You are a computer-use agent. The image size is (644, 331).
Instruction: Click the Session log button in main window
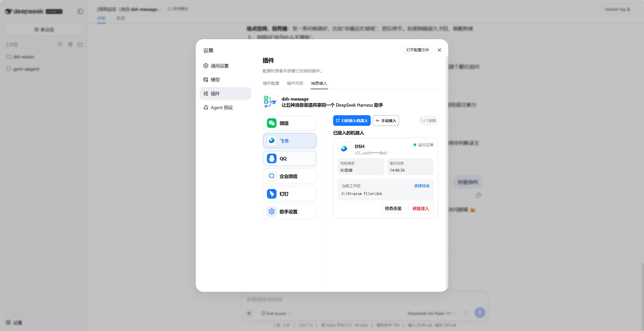pos(617,9)
